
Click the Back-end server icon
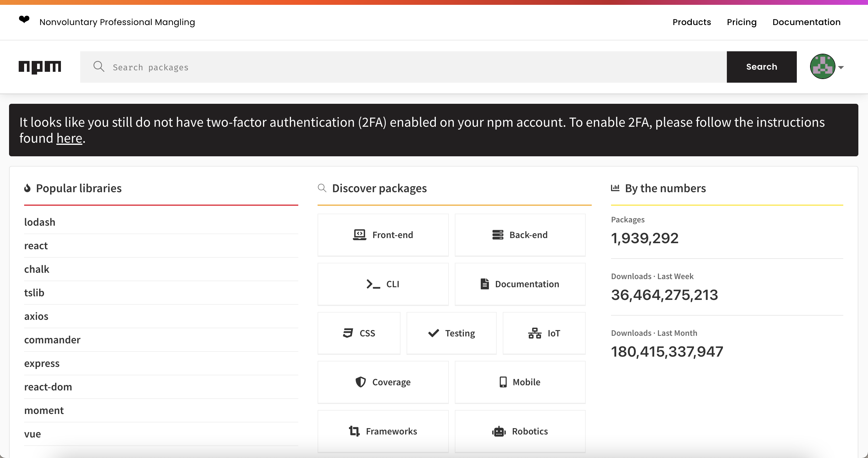coord(498,234)
